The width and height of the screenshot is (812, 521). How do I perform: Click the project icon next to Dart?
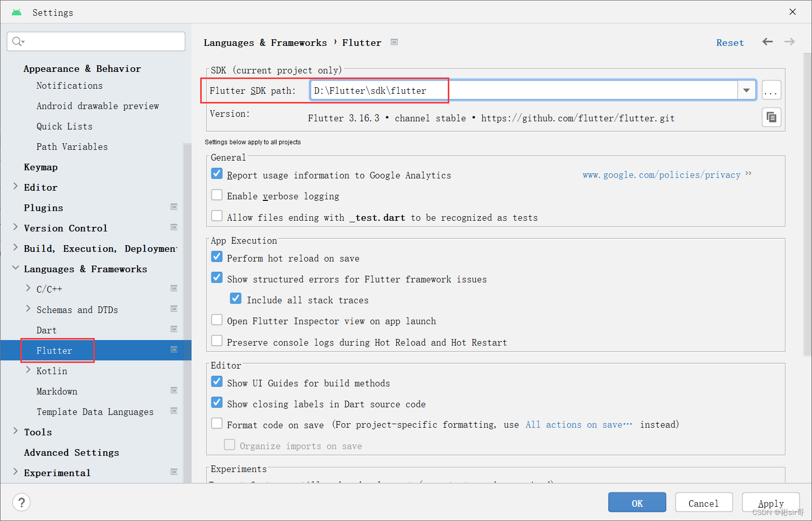tap(174, 329)
